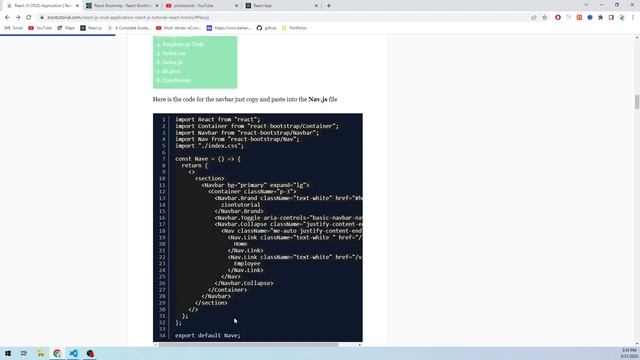Open File Explorer from the taskbar
Viewport: 640px width, 360px height.
pyautogui.click(x=40, y=353)
